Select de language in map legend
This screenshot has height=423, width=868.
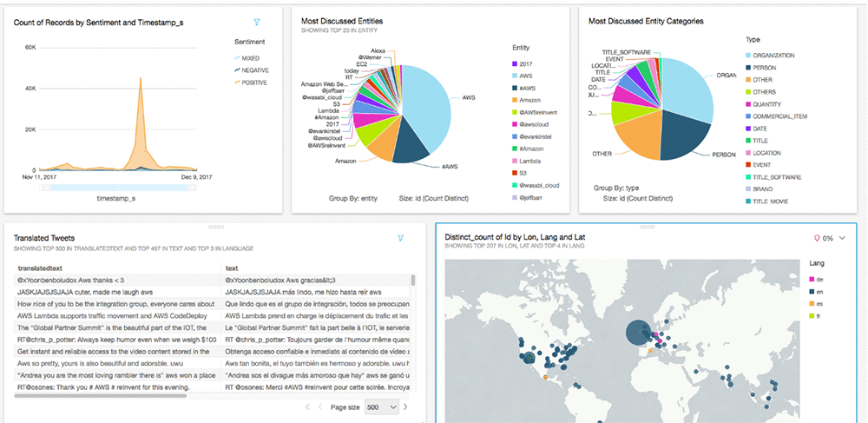coord(816,279)
